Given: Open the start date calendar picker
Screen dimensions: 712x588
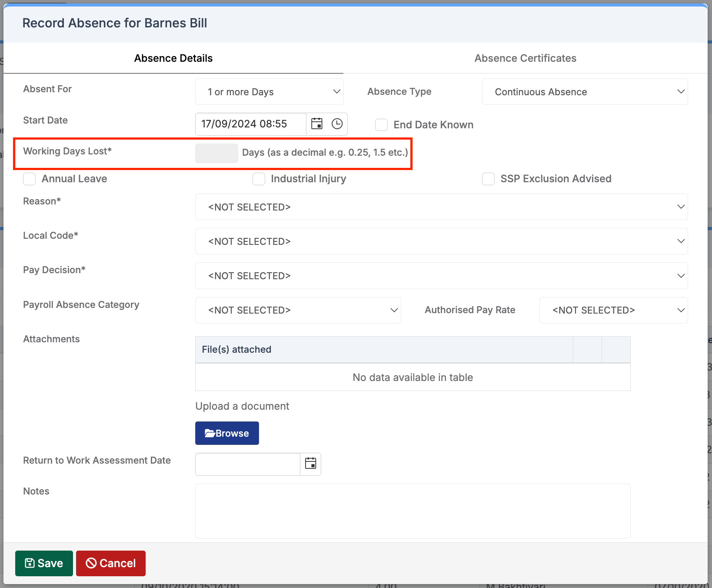Looking at the screenshot, I should point(317,124).
